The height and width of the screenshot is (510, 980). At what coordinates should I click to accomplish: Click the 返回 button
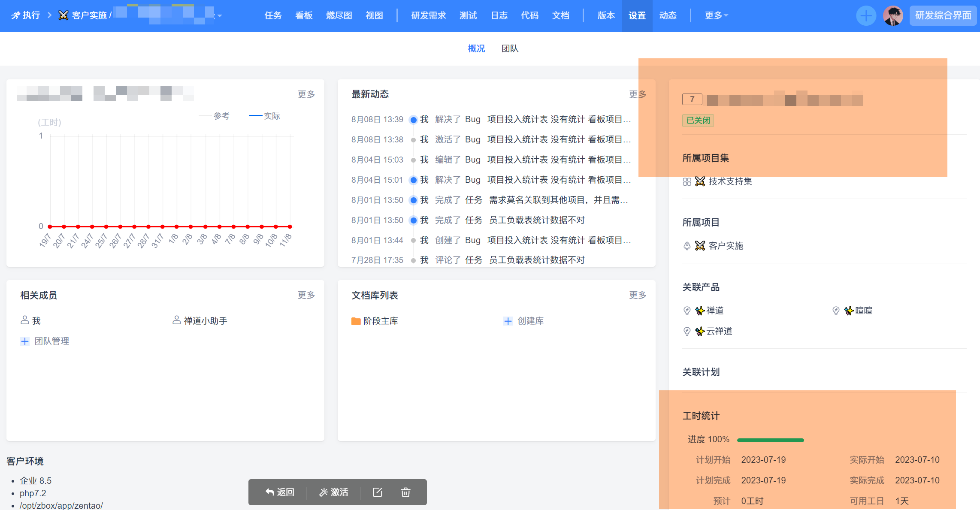[x=280, y=492]
